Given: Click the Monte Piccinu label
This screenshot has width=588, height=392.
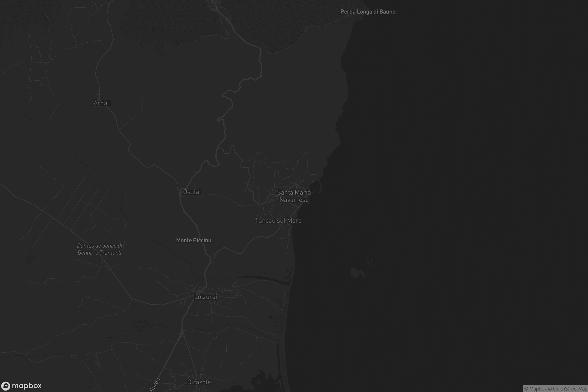Looking at the screenshot, I should [194, 240].
